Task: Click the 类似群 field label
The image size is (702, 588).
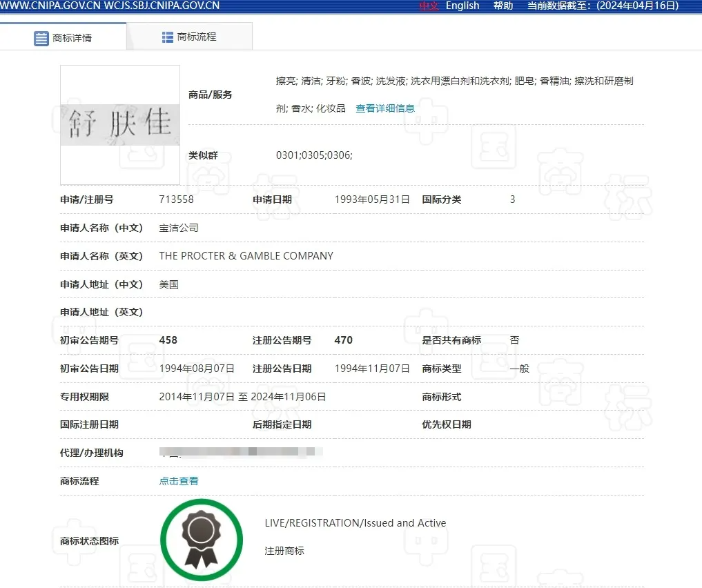Action: pyautogui.click(x=203, y=155)
